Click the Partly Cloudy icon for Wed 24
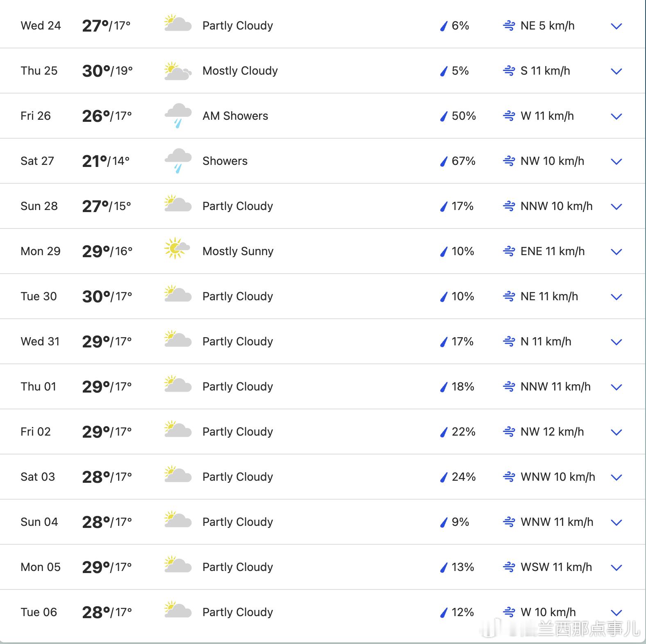Viewport: 646px width, 644px height. 177,24
